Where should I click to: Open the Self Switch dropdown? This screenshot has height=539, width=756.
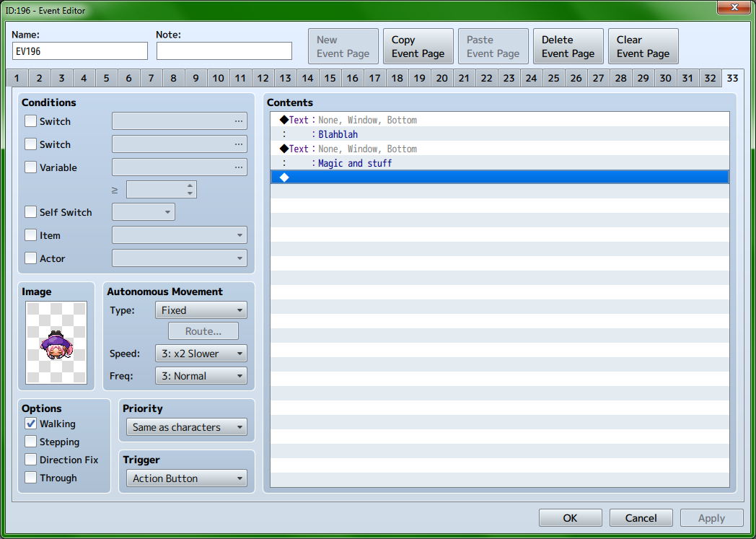point(144,212)
